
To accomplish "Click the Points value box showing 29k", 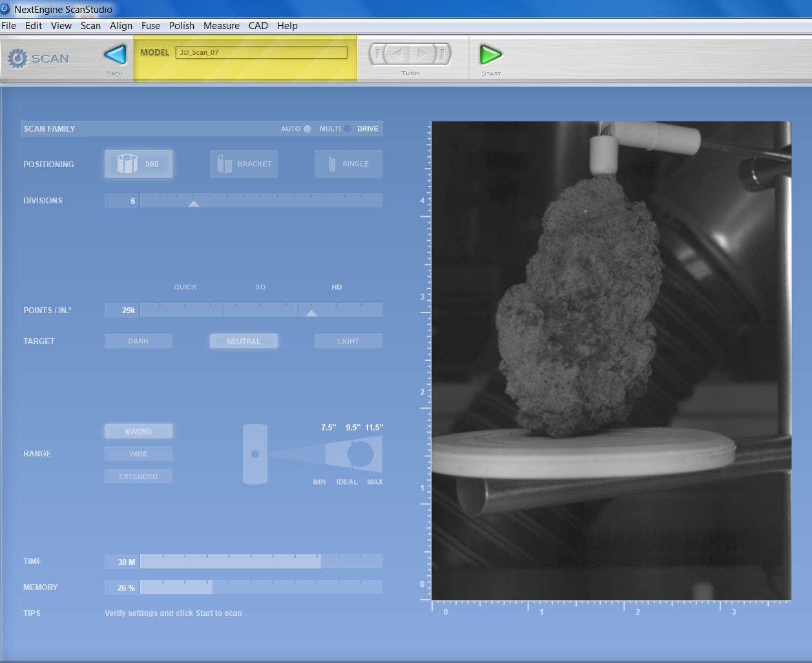I will tap(121, 311).
